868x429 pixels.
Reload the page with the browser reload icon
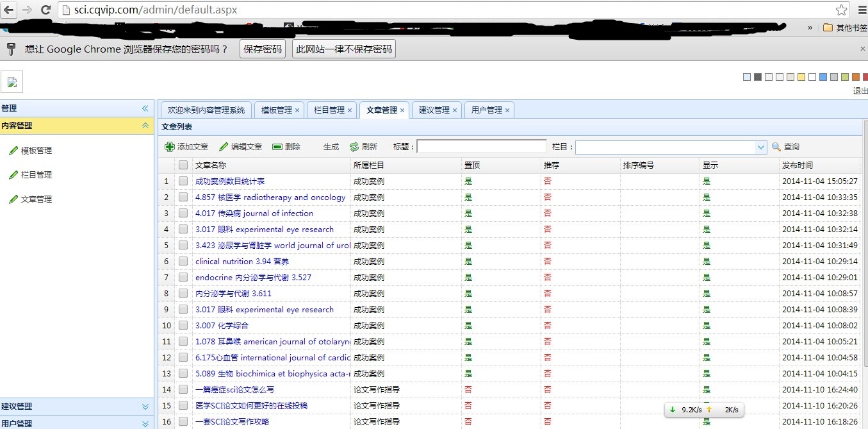45,10
